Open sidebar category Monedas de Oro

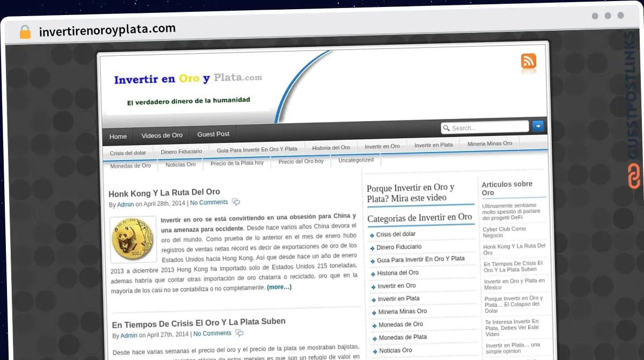[401, 325]
